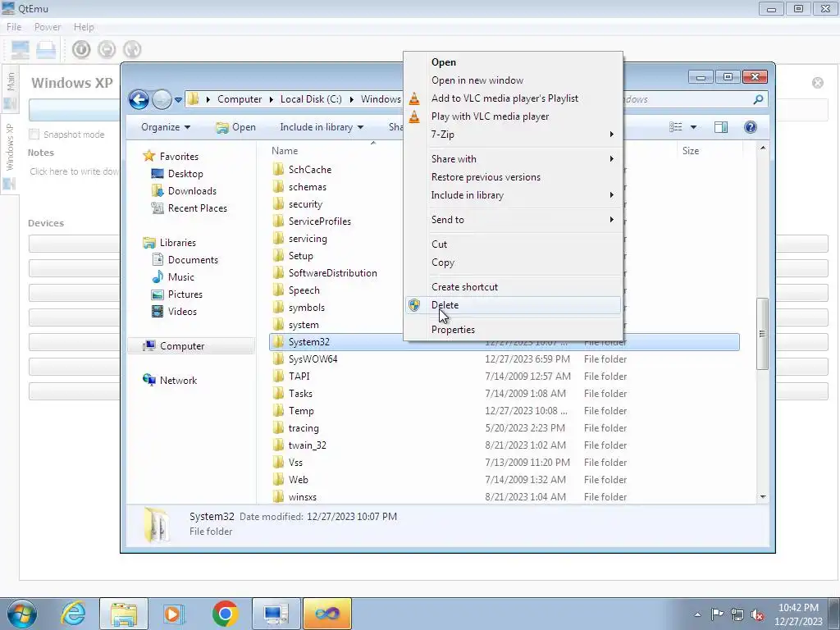This screenshot has width=840, height=630.
Task: Click the Libraries heading
Action: point(177,243)
